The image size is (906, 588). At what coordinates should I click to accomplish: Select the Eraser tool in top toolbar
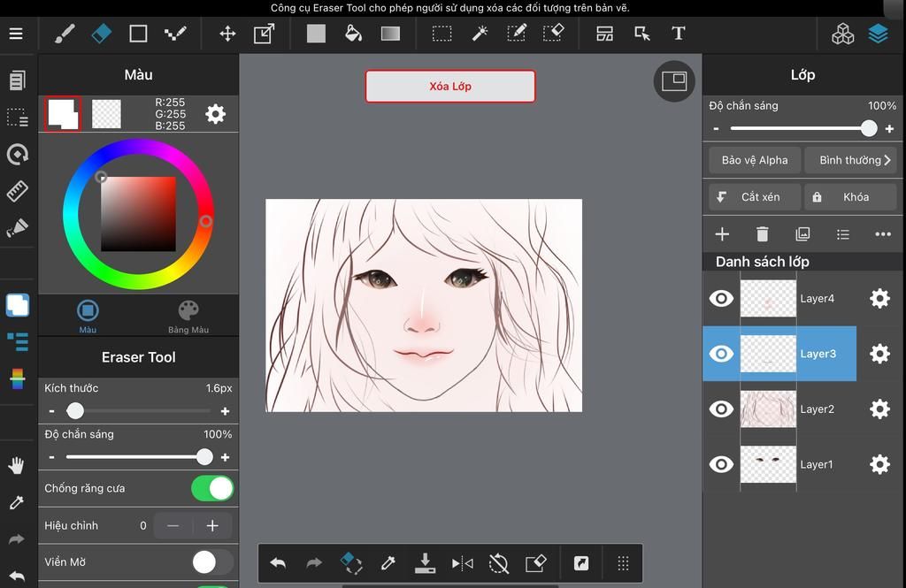(101, 34)
